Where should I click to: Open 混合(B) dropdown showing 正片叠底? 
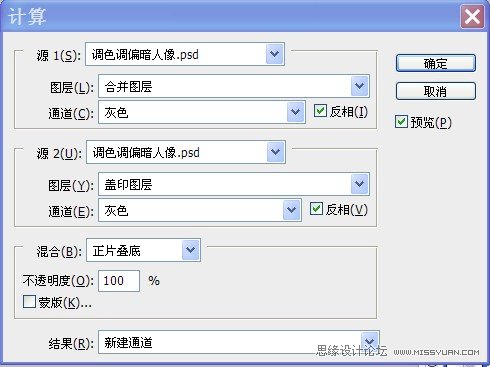(x=143, y=250)
